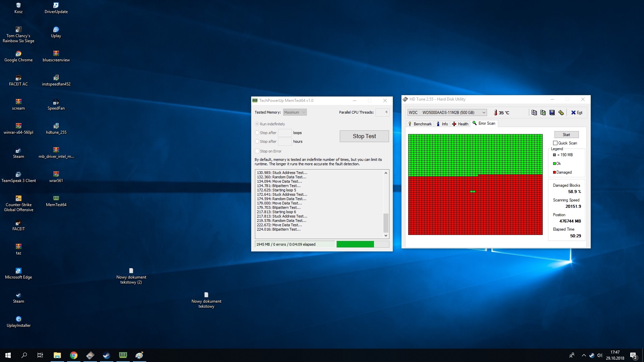Image resolution: width=644 pixels, height=362 pixels.
Task: Open the TeamSpeak 3 Client shortcut
Action: point(18,177)
